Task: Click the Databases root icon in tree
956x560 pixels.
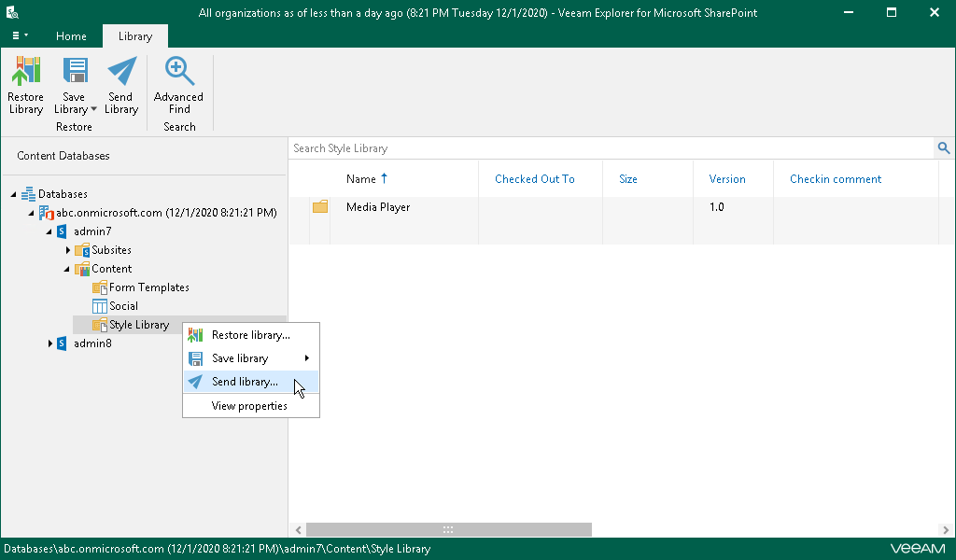Action: point(28,194)
